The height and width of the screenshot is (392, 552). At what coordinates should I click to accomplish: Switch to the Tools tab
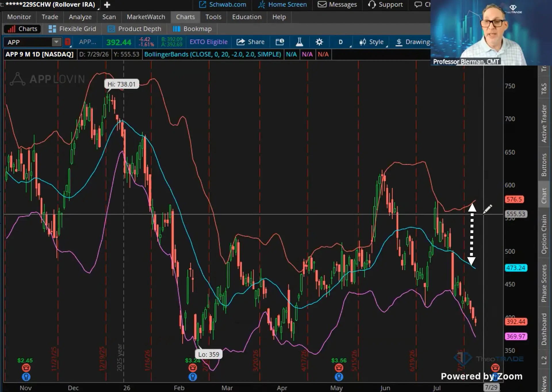[x=213, y=17]
